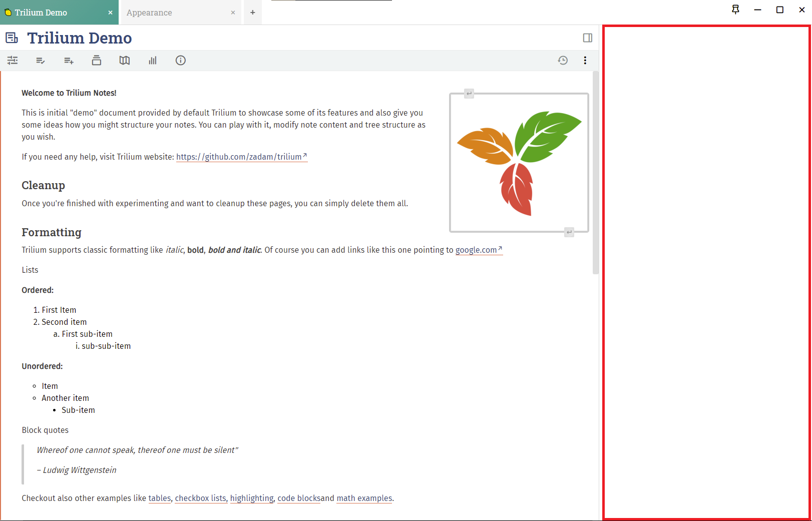Screen dimensions: 812x521
Task: Open the note context menu via ellipsis
Action: 585,60
